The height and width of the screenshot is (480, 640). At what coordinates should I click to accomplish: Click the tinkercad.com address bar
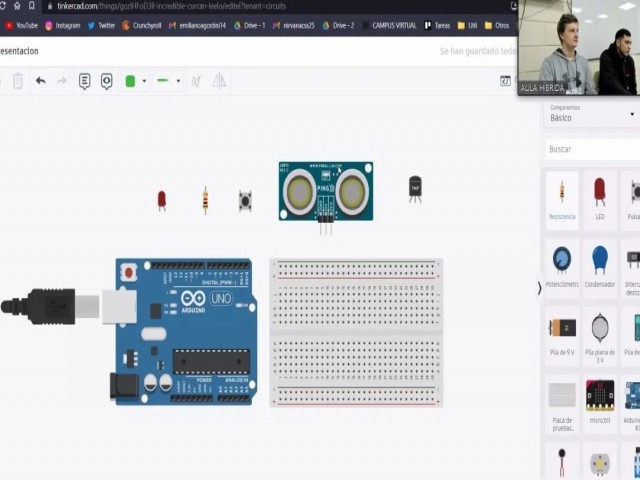tap(278, 6)
